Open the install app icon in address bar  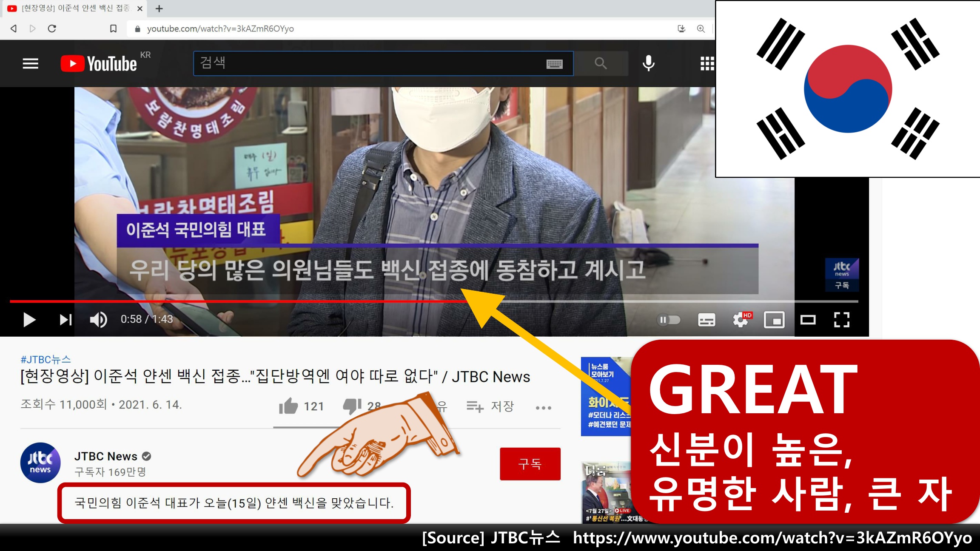[x=681, y=28]
